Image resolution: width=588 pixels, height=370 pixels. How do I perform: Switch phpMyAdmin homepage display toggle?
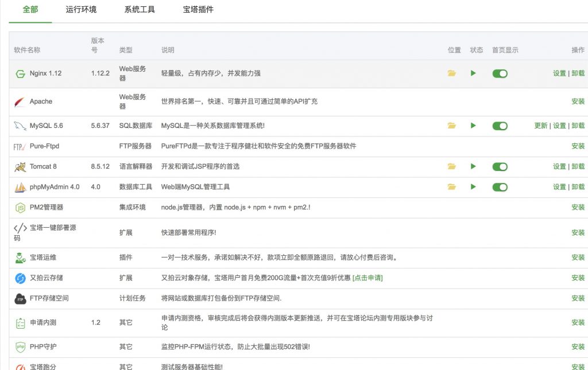pos(500,187)
